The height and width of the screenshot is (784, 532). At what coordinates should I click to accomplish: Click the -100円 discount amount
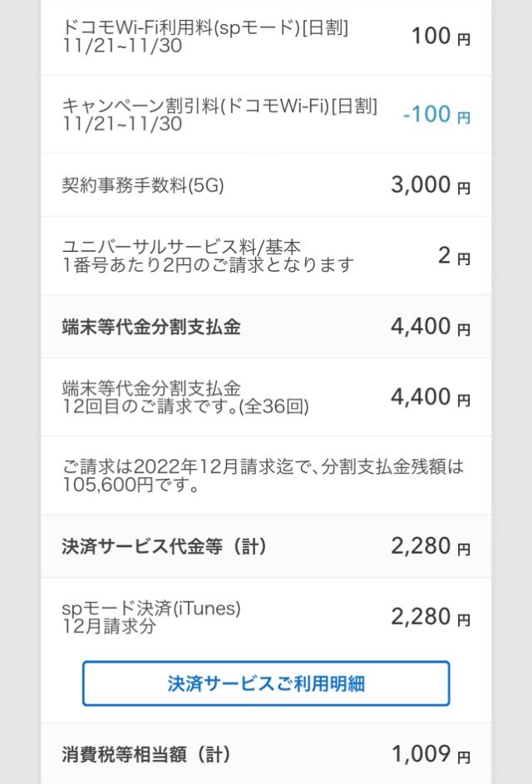(436, 115)
